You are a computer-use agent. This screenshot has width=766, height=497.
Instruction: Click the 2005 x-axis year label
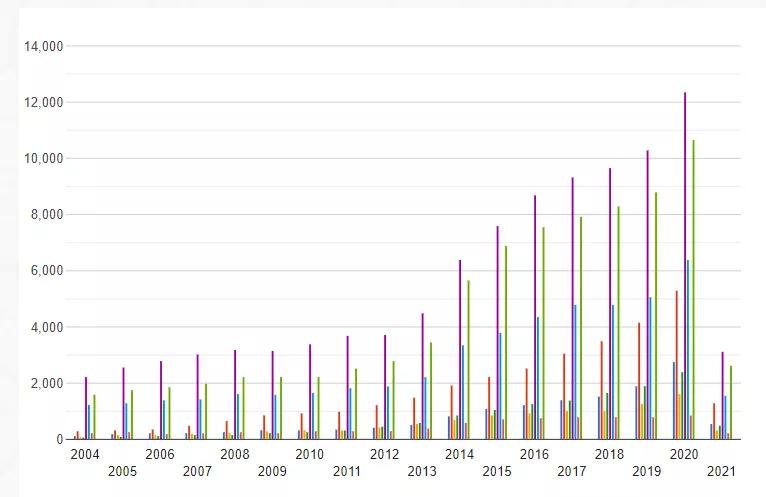122,472
